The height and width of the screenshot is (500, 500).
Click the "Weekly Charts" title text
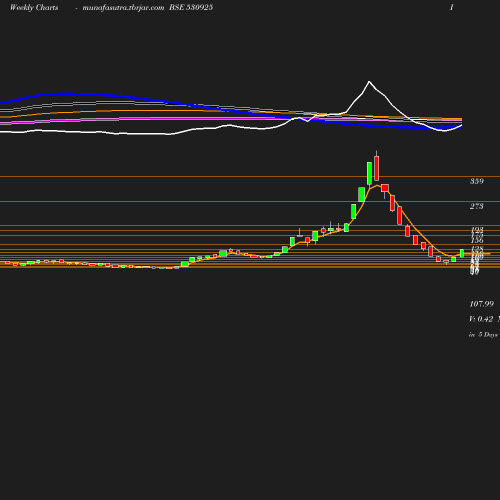[34, 8]
